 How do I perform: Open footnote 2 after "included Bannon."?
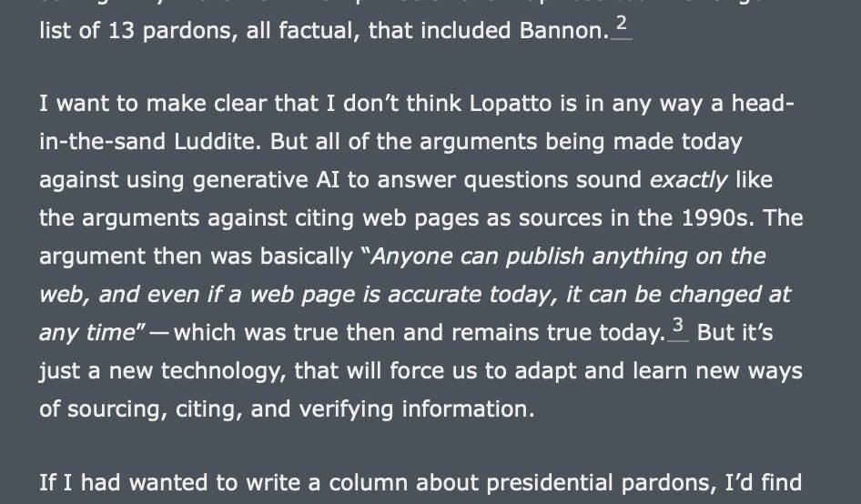(622, 25)
